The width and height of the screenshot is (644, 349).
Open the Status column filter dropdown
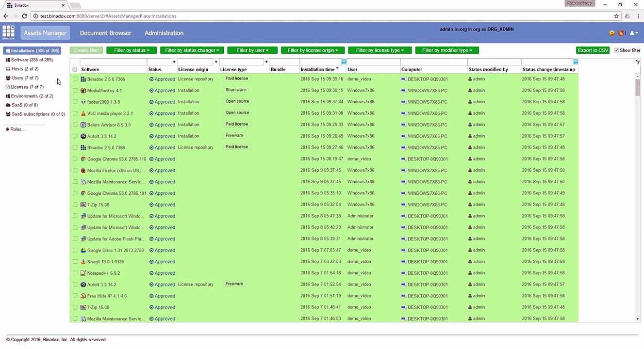(x=174, y=62)
